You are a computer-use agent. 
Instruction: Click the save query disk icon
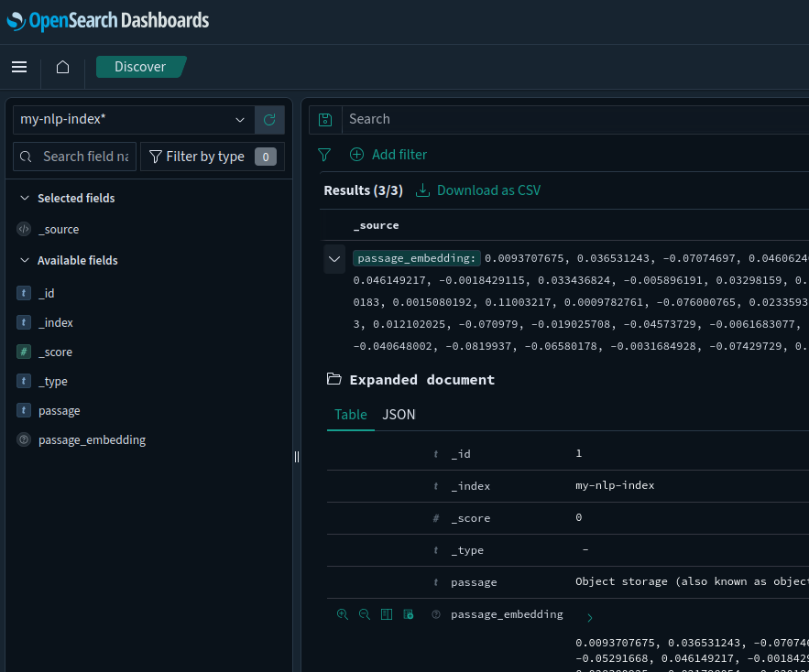coord(325,120)
